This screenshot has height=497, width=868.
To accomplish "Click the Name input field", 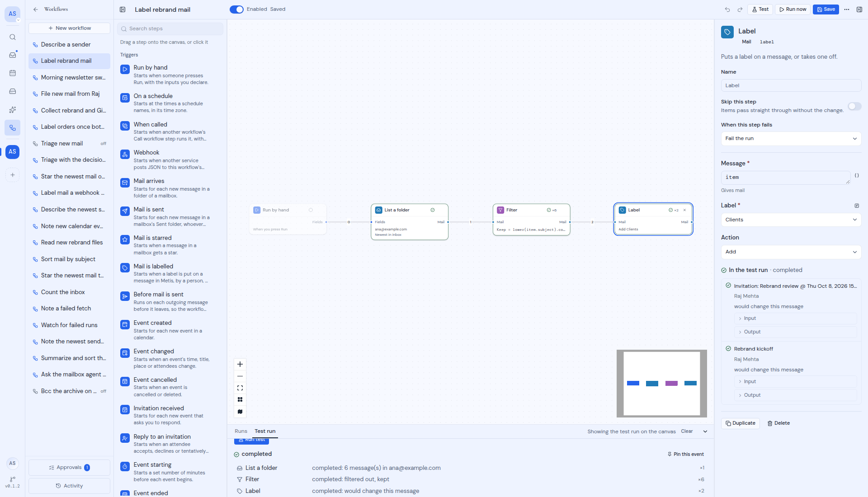I will pos(791,85).
